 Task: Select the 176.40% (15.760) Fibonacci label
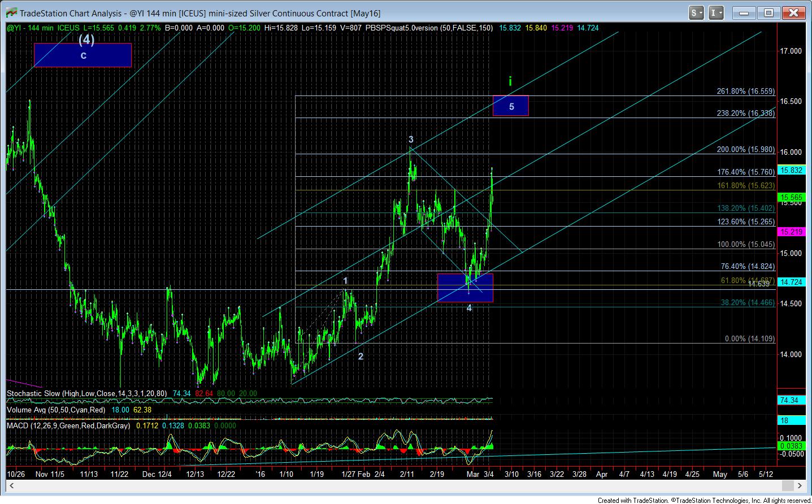[x=745, y=172]
